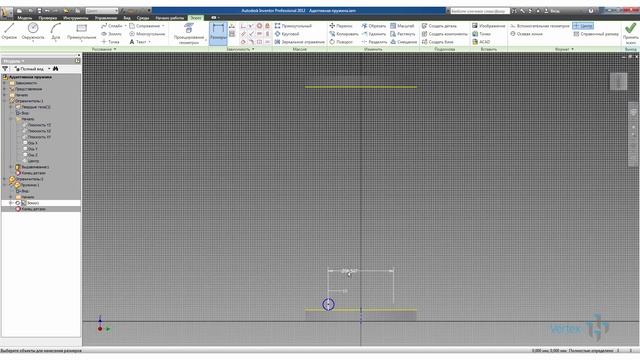Click Зеркальное отражение (Mirror) tool
Image resolution: width=640 pixels, height=360 pixels.
click(x=300, y=42)
